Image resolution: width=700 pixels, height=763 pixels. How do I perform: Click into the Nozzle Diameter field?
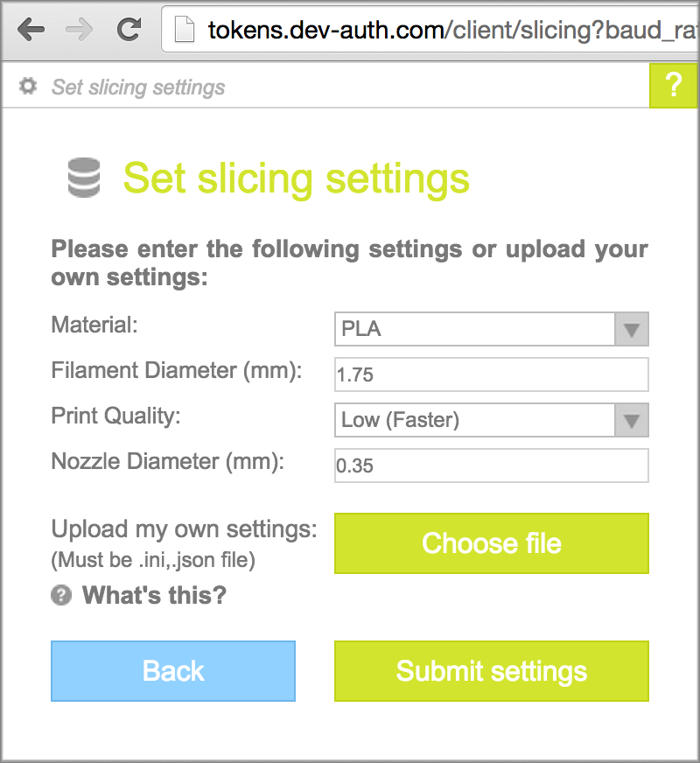click(491, 465)
